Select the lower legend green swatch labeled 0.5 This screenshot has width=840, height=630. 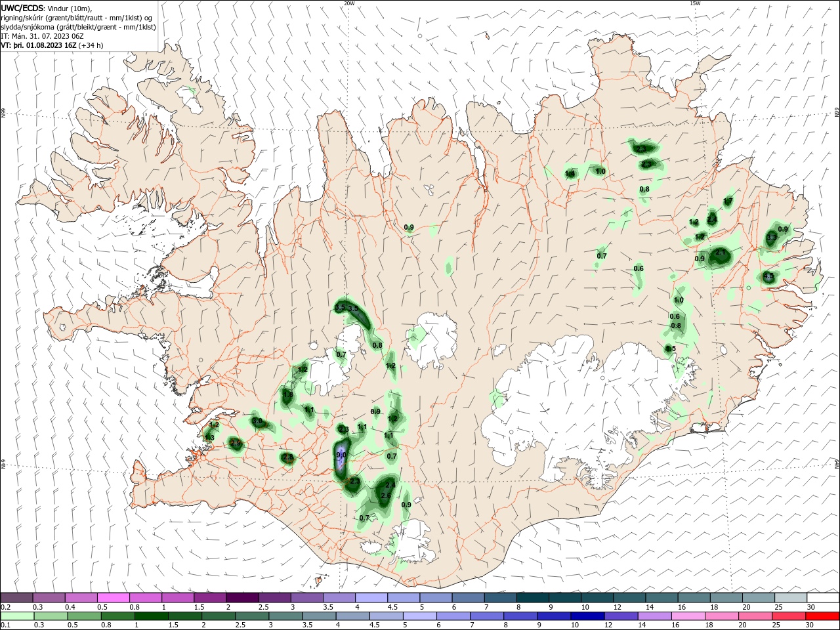[x=84, y=616]
